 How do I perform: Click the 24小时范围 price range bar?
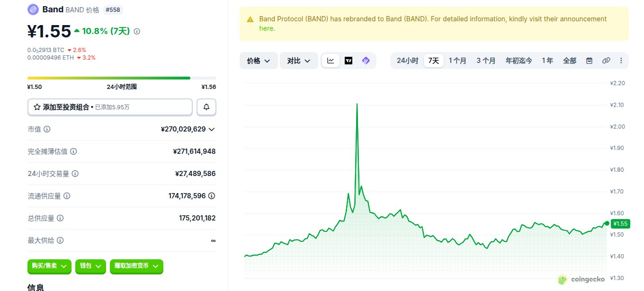[x=122, y=78]
